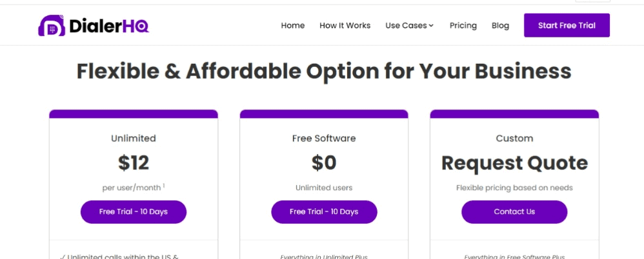This screenshot has height=259, width=644.
Task: Click the Free Software plan title
Action: pos(324,139)
